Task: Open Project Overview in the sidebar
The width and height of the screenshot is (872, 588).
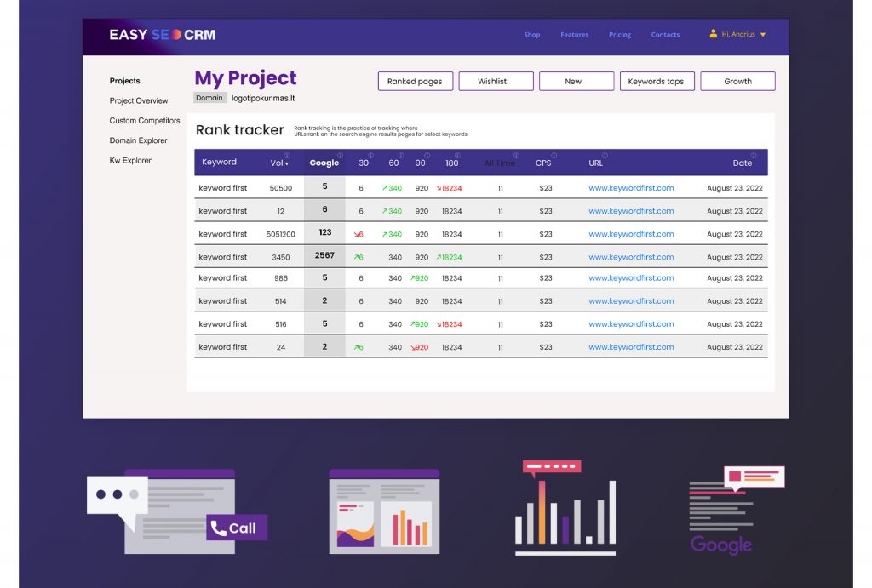Action: [139, 100]
